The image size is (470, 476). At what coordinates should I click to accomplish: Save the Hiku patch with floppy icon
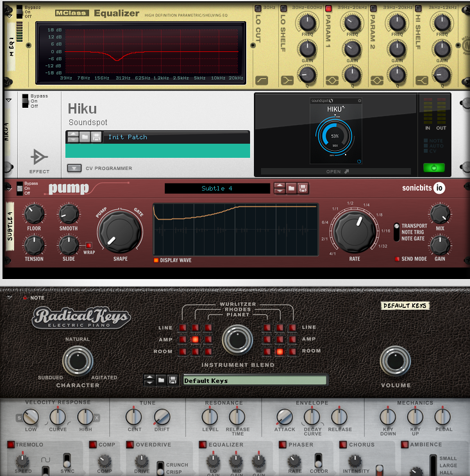[96, 137]
